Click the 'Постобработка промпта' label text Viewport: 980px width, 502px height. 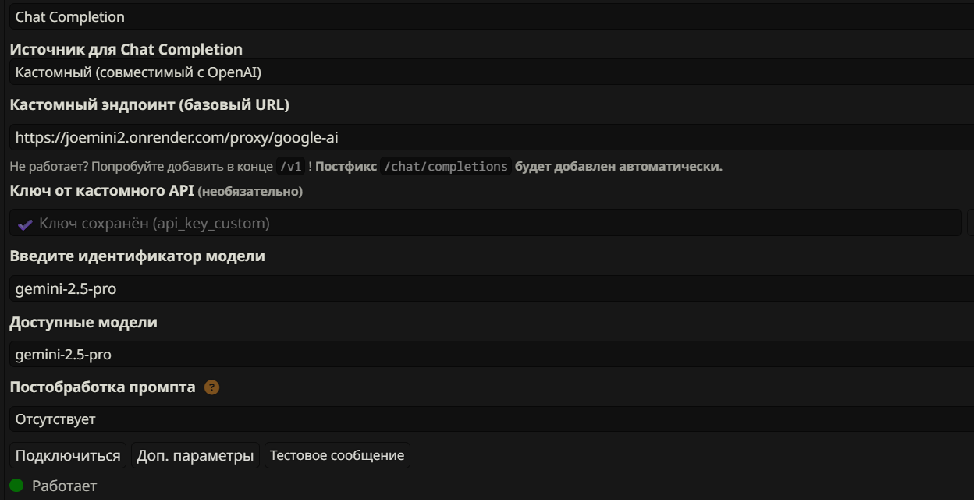pyautogui.click(x=102, y=387)
